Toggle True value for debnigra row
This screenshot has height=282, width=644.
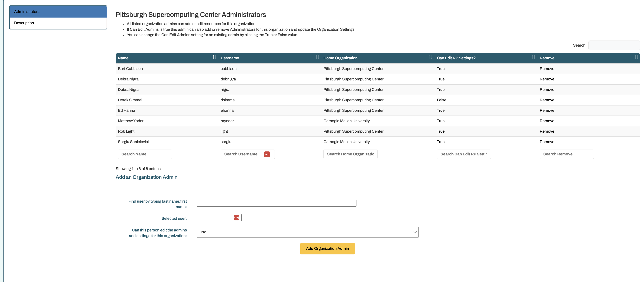pos(440,79)
